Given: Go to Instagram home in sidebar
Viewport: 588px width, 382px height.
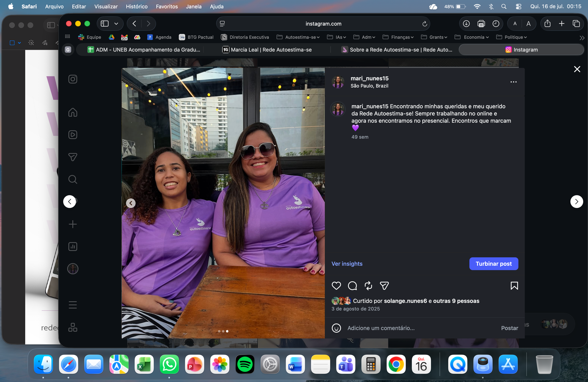Looking at the screenshot, I should [73, 112].
